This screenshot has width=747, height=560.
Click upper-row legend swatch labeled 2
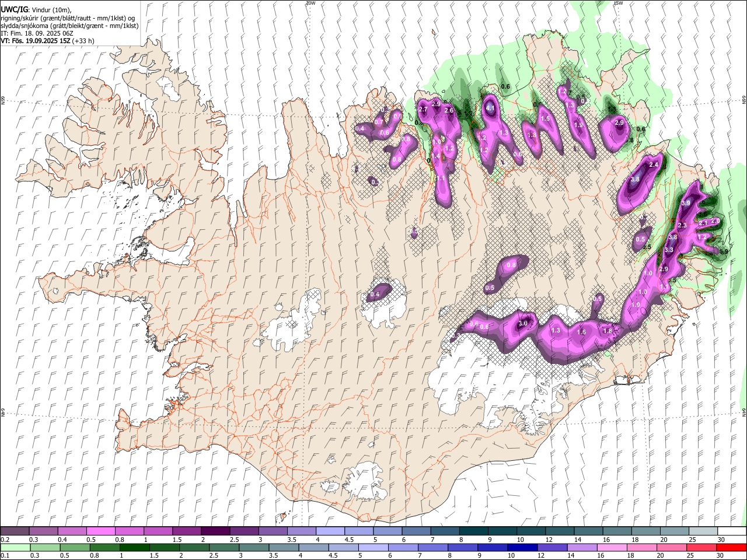(x=215, y=531)
